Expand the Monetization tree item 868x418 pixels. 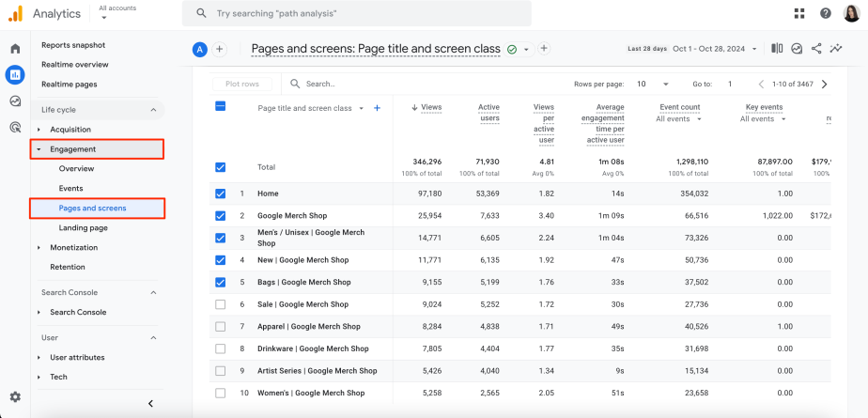point(39,247)
